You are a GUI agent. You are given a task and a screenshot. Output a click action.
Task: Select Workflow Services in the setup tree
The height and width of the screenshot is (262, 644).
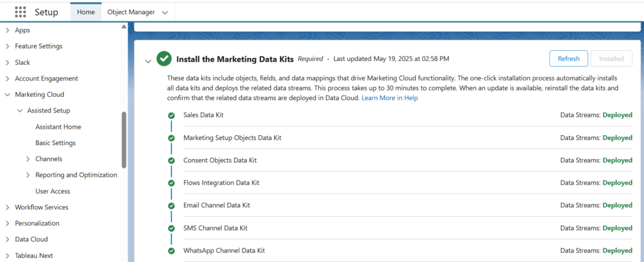point(42,207)
